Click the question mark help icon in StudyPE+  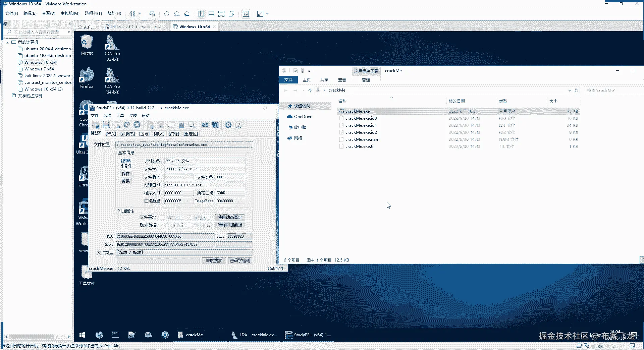pos(239,125)
